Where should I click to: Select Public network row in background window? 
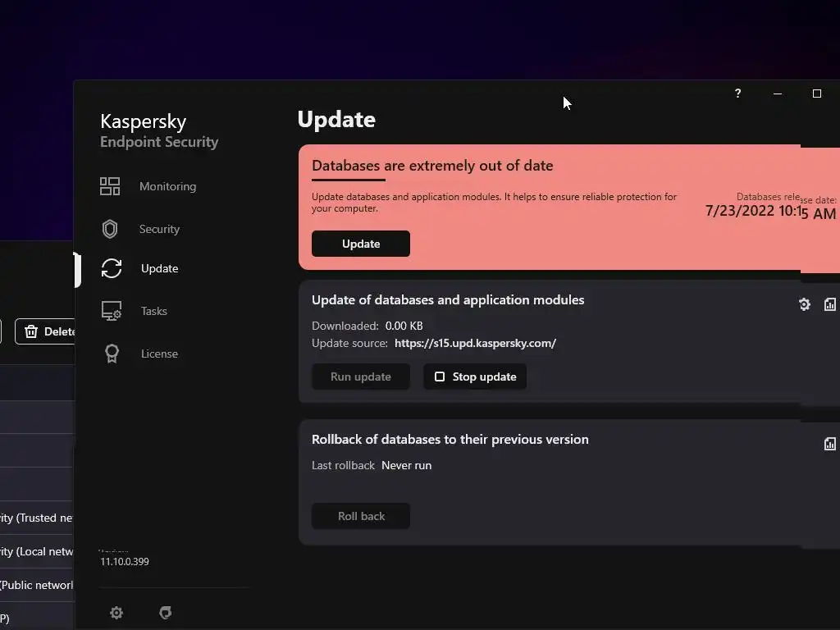pyautogui.click(x=36, y=585)
